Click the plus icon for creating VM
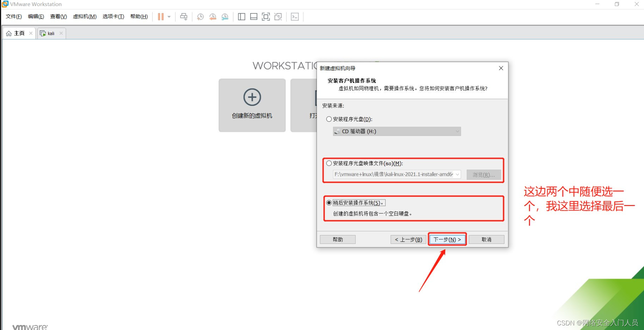 [x=252, y=97]
